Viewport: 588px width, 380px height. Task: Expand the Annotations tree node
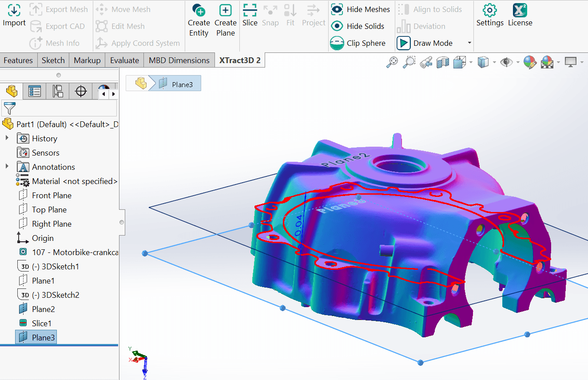pos(7,167)
